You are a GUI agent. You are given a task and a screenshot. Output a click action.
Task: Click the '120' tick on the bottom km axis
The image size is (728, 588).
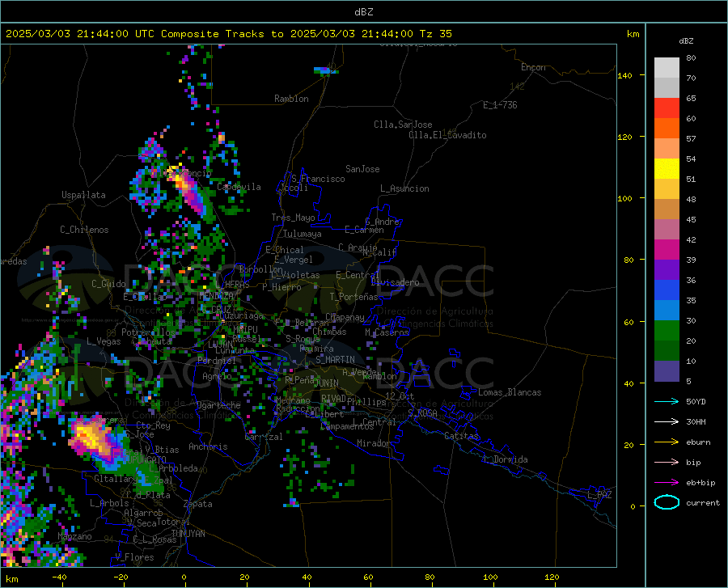click(x=552, y=577)
